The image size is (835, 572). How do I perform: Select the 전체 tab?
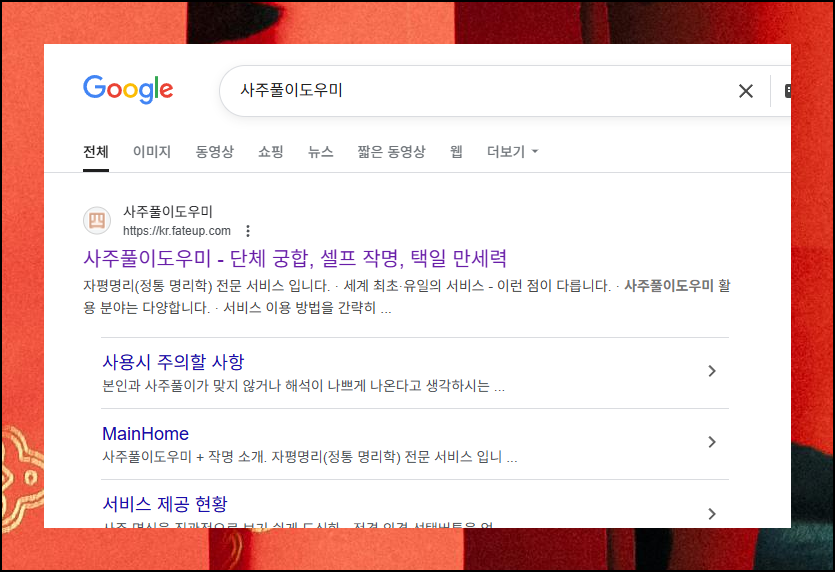(96, 152)
